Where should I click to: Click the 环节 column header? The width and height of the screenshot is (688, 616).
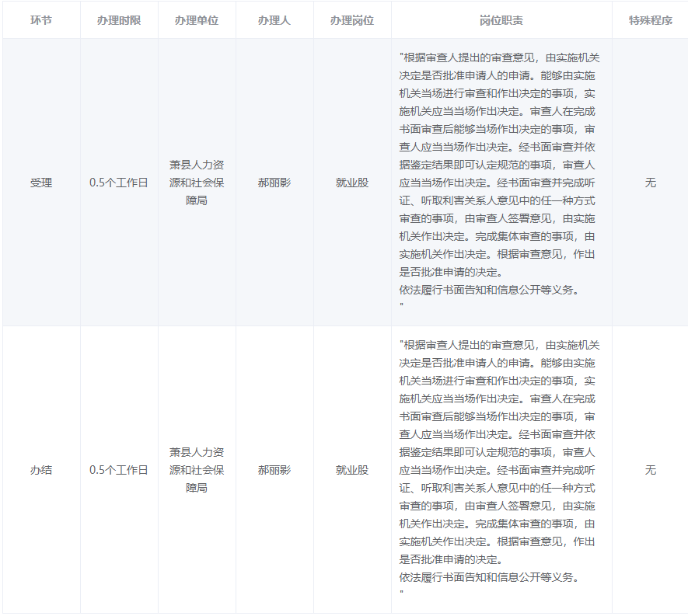pyautogui.click(x=41, y=20)
